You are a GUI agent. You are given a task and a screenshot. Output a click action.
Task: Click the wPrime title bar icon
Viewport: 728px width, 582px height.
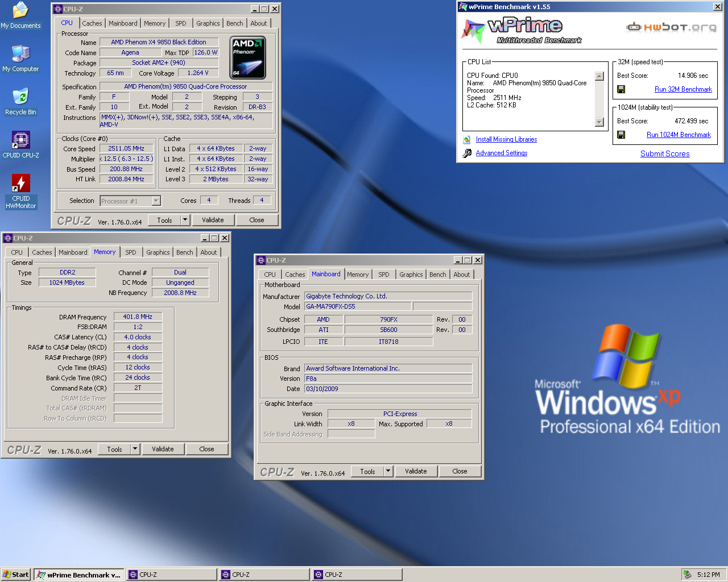pyautogui.click(x=463, y=7)
